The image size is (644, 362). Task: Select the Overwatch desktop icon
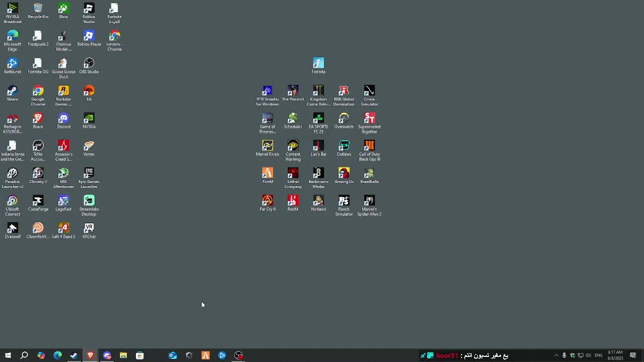(344, 121)
